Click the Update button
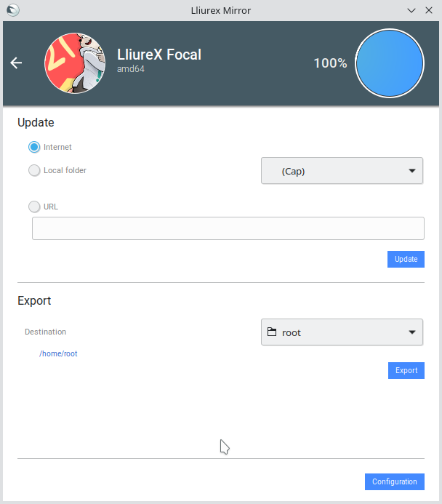 coord(406,259)
